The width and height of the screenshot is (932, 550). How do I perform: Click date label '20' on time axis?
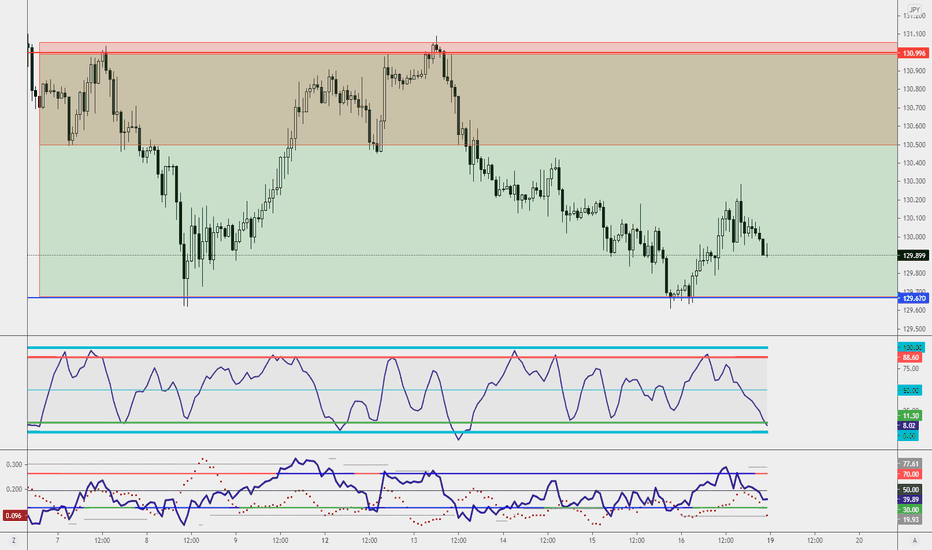coord(859,540)
